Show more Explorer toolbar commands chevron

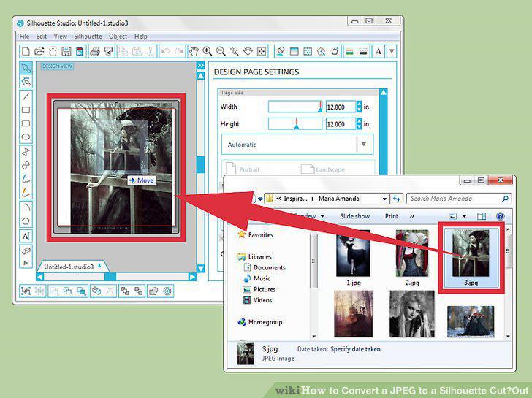(412, 216)
